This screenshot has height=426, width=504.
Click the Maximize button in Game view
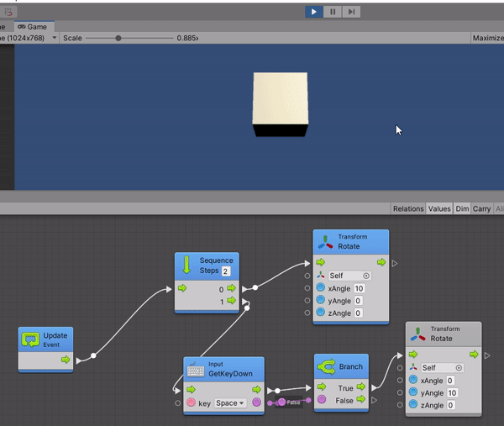pos(487,38)
